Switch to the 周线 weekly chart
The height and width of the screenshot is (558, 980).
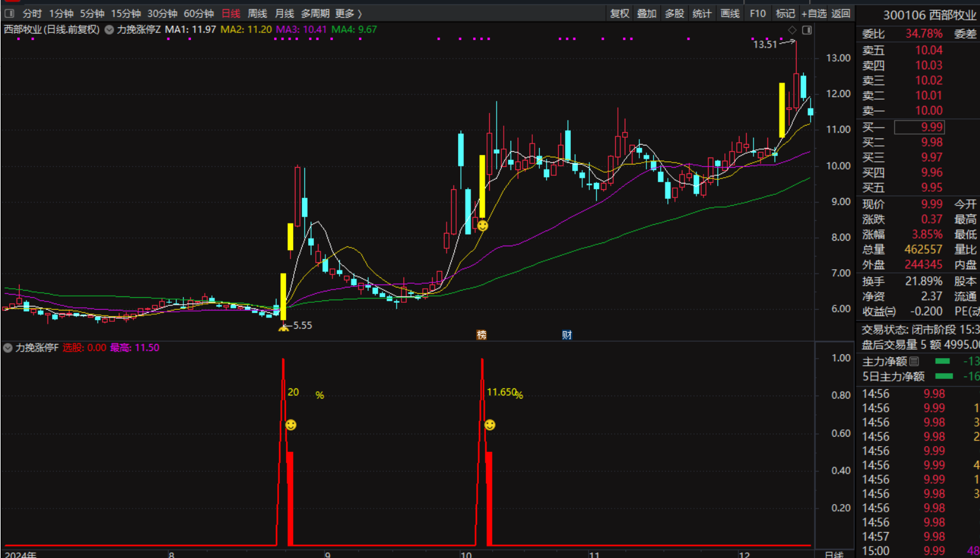point(257,13)
